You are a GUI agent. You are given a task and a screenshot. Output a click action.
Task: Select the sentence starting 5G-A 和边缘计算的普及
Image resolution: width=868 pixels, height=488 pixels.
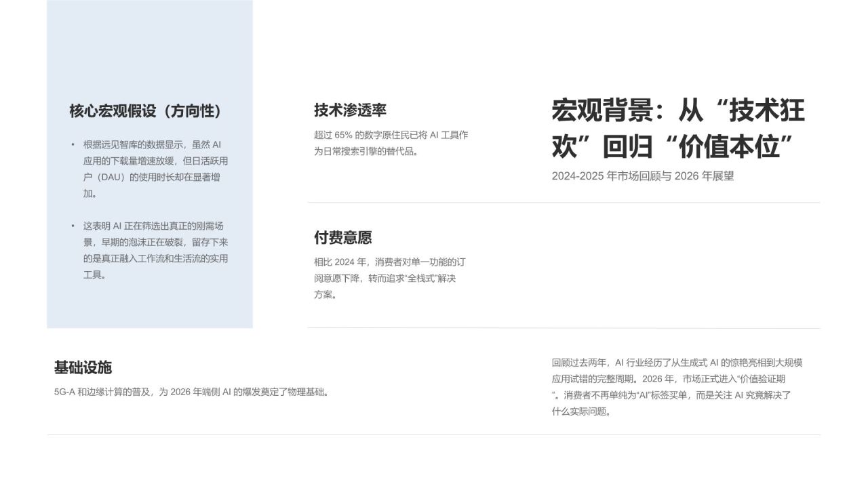point(192,392)
